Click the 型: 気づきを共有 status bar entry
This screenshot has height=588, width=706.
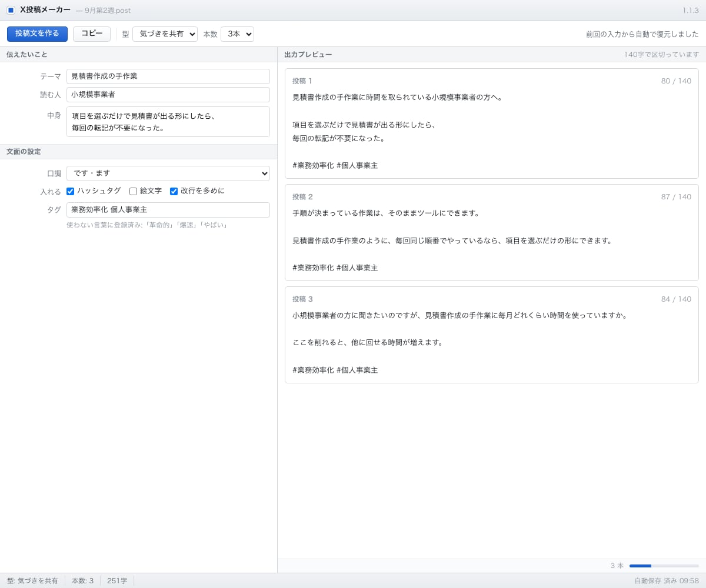tap(32, 581)
